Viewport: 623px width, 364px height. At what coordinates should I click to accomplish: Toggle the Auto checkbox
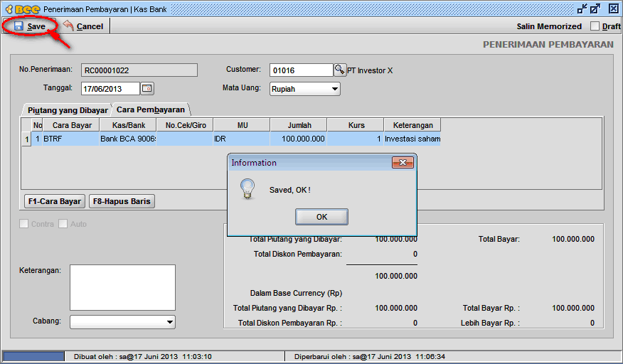[63, 224]
